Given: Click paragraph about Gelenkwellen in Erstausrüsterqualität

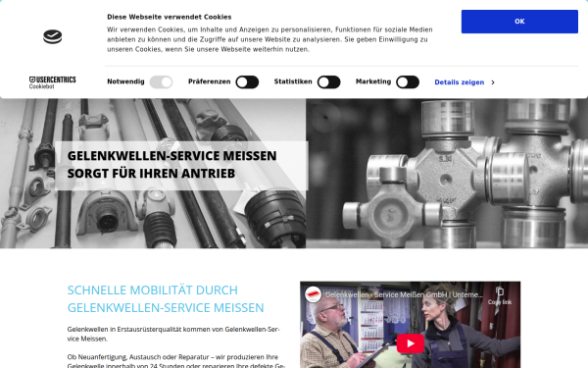Looking at the screenshot, I should 173,334.
